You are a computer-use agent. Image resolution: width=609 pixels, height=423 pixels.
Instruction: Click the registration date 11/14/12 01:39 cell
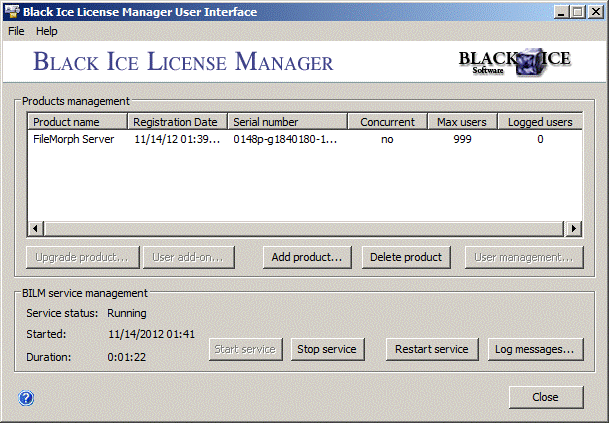point(177,139)
